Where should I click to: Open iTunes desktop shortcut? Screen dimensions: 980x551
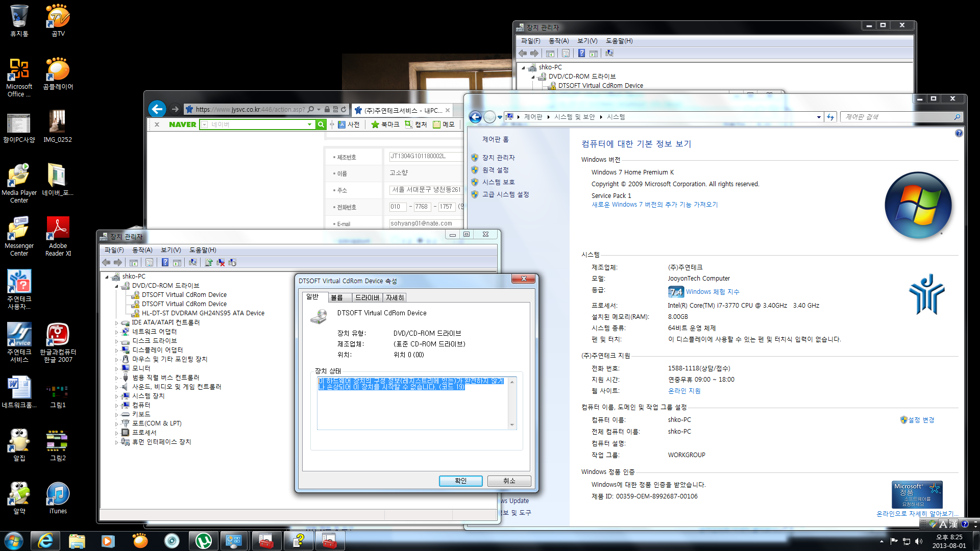pos(58,498)
